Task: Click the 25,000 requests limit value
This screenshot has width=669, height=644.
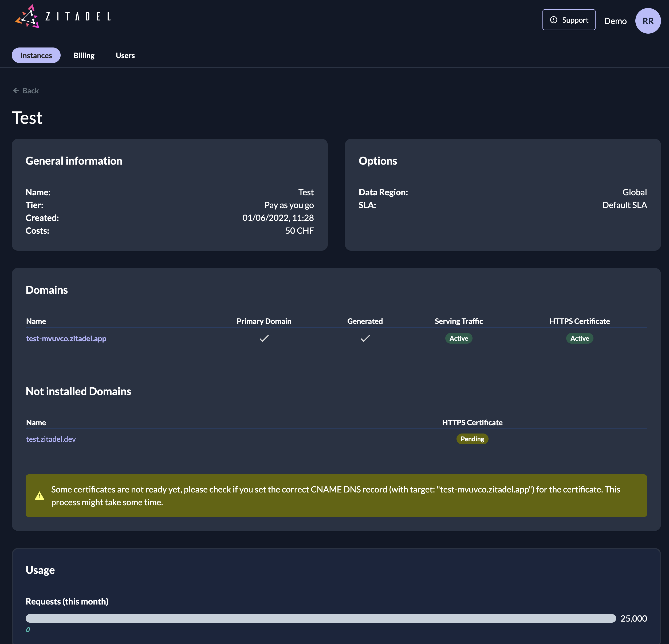Action: coord(633,618)
